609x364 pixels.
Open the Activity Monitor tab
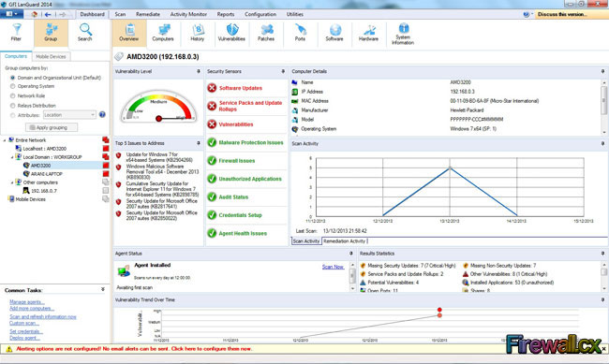point(188,14)
